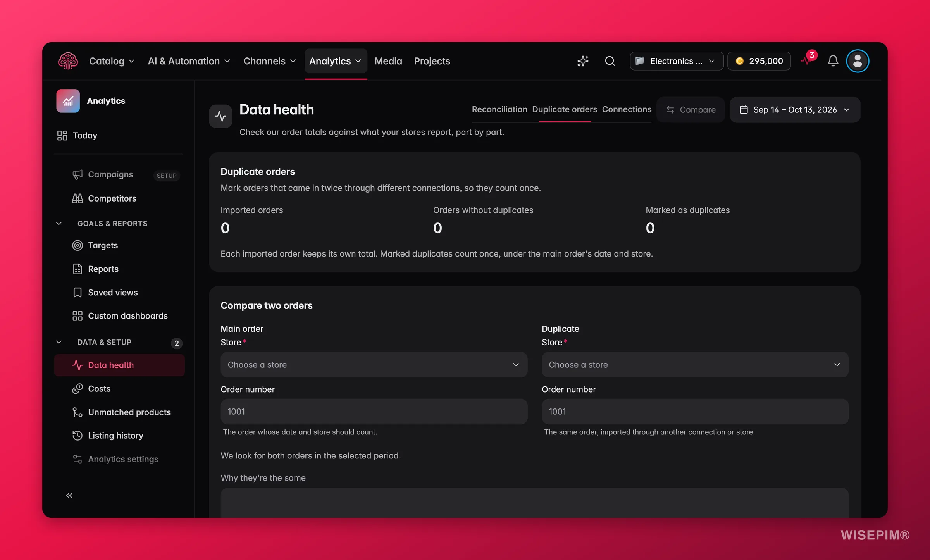This screenshot has height=560, width=930.
Task: Focus Main order number field
Action: coord(374,412)
